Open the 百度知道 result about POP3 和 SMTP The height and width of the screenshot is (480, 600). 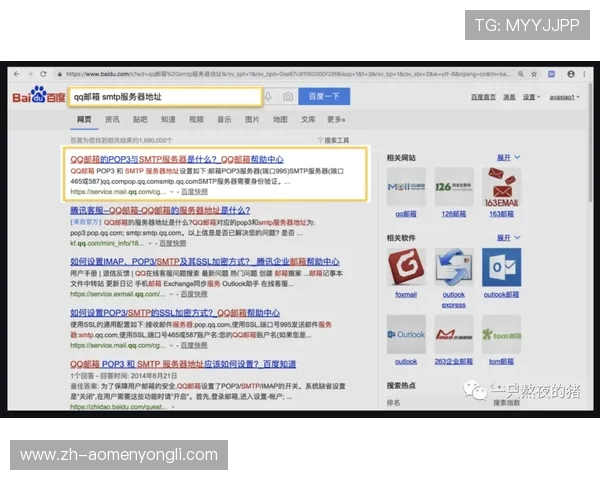pyautogui.click(x=183, y=364)
